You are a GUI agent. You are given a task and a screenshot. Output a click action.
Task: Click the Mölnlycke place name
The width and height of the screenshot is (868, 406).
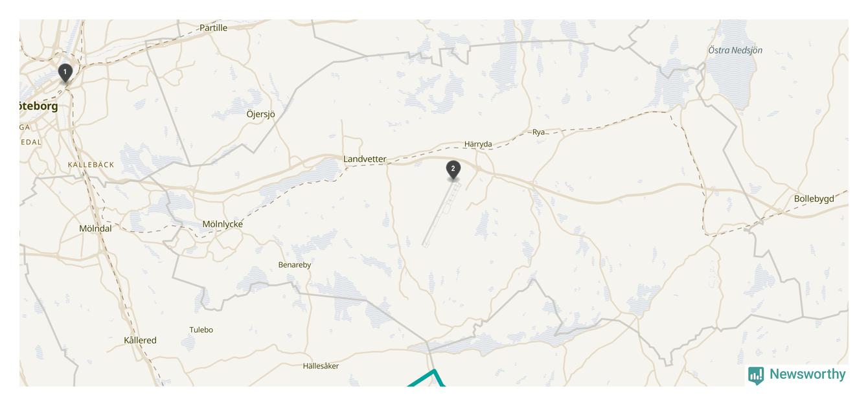[223, 224]
